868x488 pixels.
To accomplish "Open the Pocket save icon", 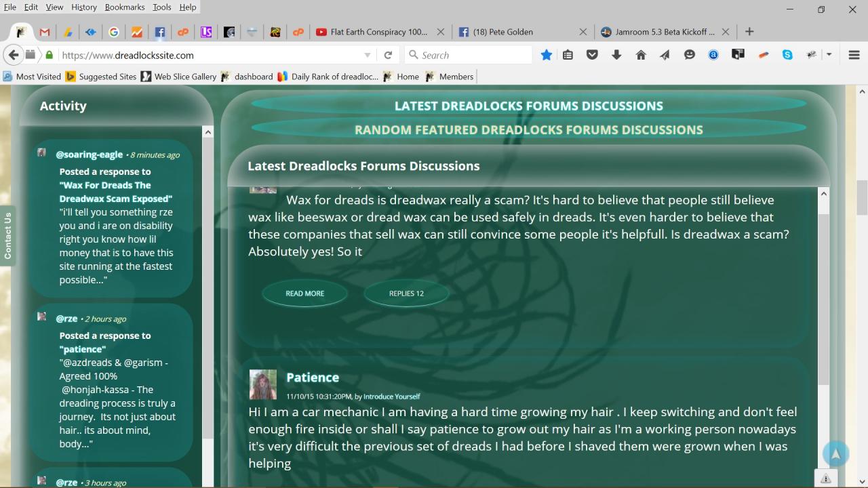I will (592, 55).
